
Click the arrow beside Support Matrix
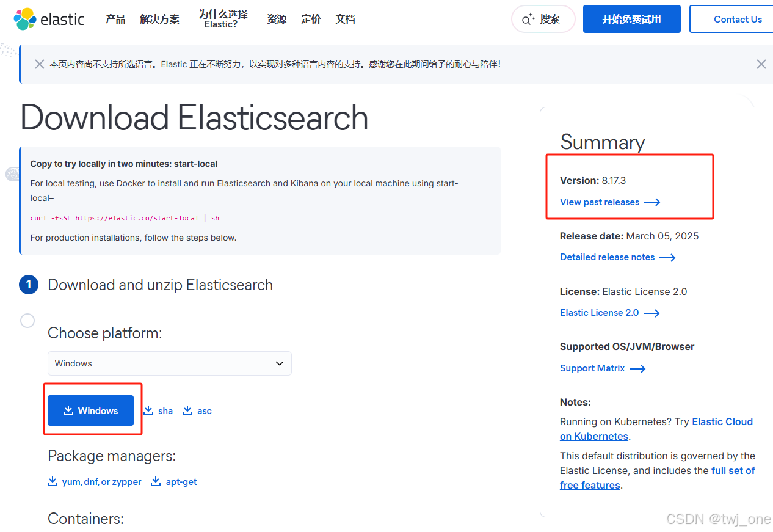click(637, 369)
